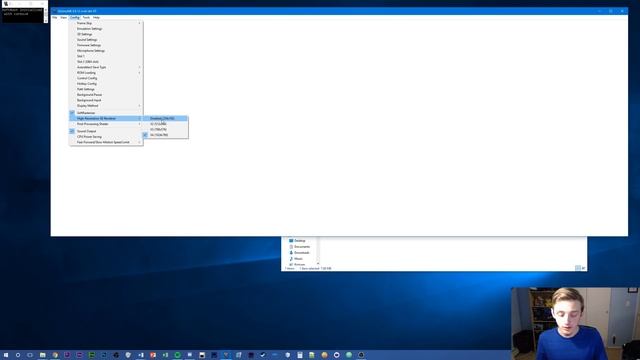Open Task View from the taskbar

(30, 355)
